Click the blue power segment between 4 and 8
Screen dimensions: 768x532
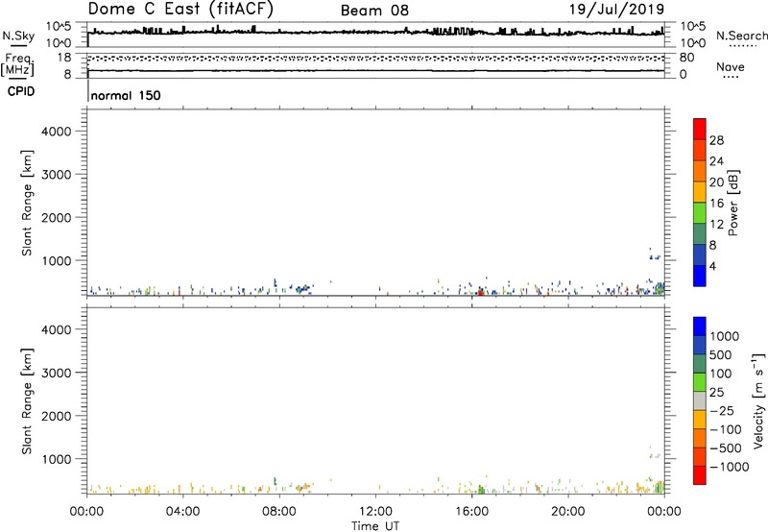[700, 254]
